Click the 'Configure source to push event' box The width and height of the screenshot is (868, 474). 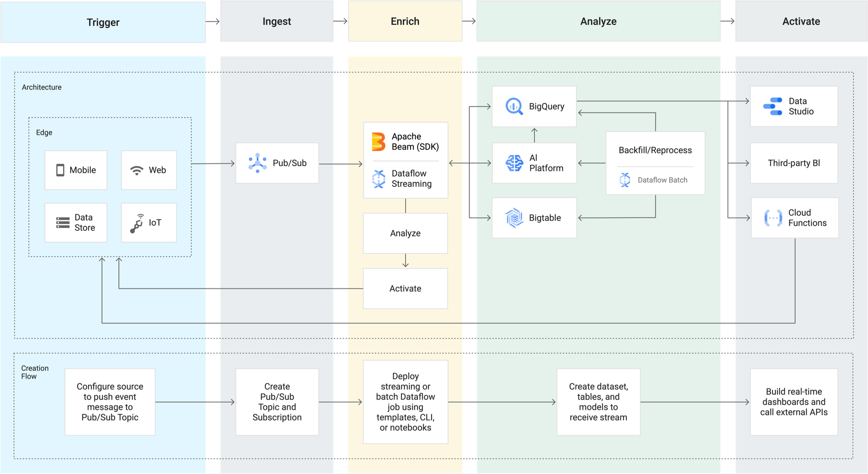pos(110,402)
